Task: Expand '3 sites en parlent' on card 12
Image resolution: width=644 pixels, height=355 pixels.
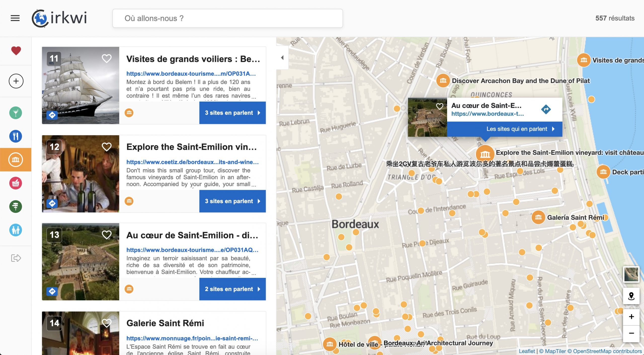Action: (x=232, y=201)
